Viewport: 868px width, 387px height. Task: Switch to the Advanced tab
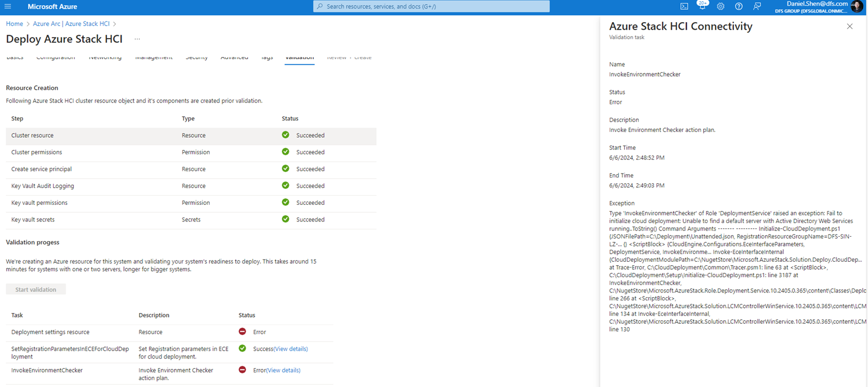click(234, 57)
